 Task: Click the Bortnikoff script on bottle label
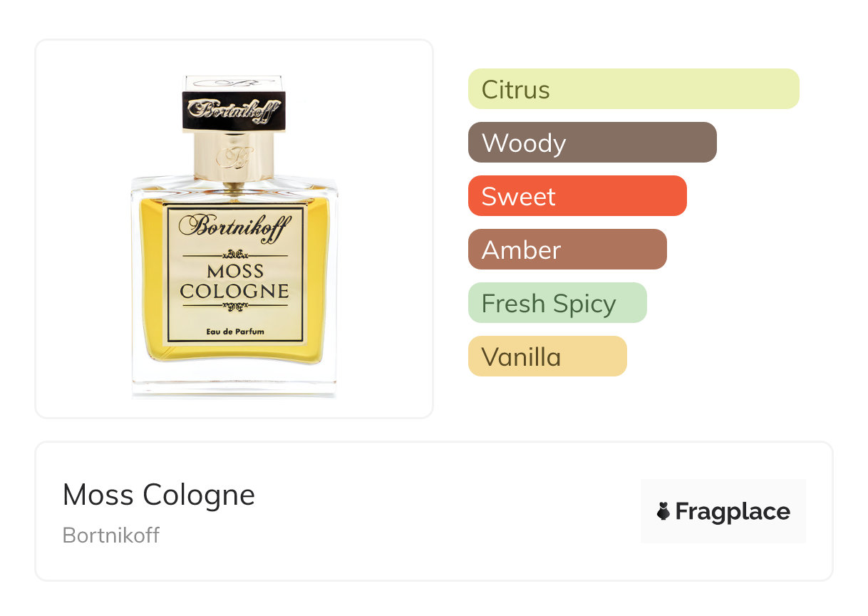click(x=234, y=227)
